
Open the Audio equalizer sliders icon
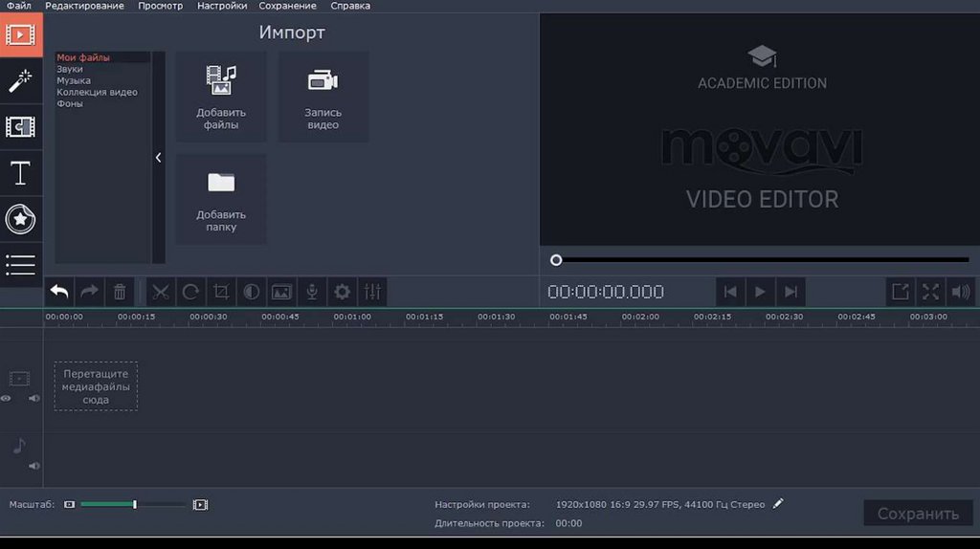tap(372, 292)
